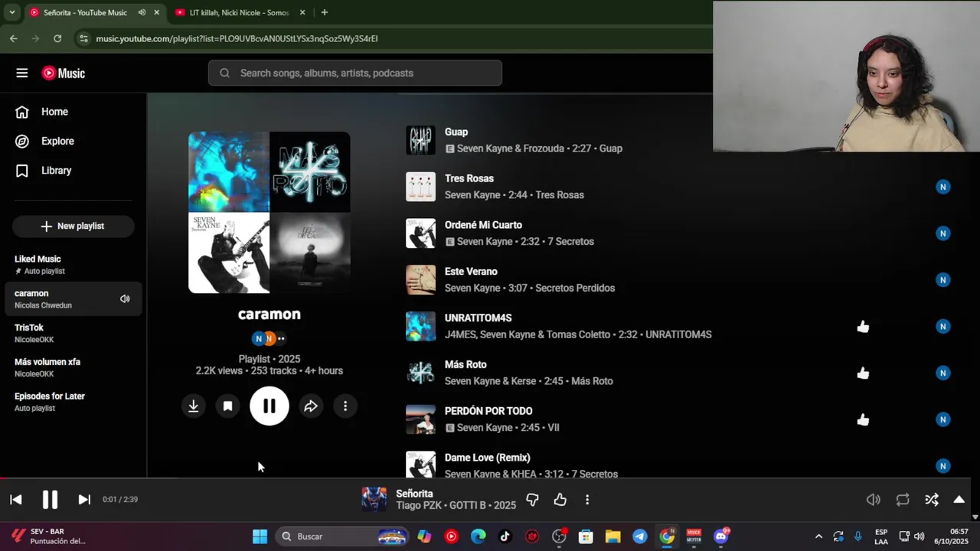The height and width of the screenshot is (551, 980).
Task: Click the search songs input field
Action: [355, 73]
